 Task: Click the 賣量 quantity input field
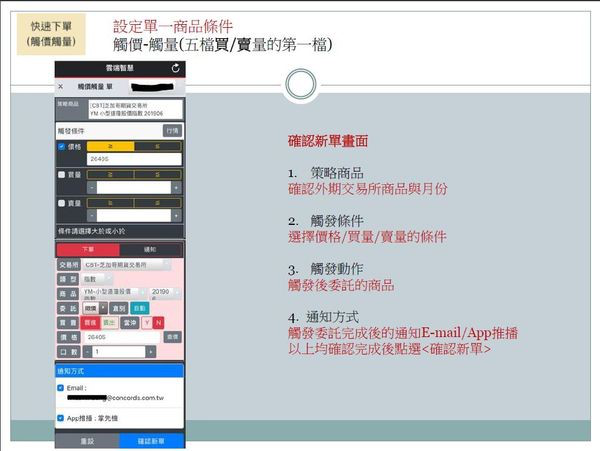(x=134, y=216)
